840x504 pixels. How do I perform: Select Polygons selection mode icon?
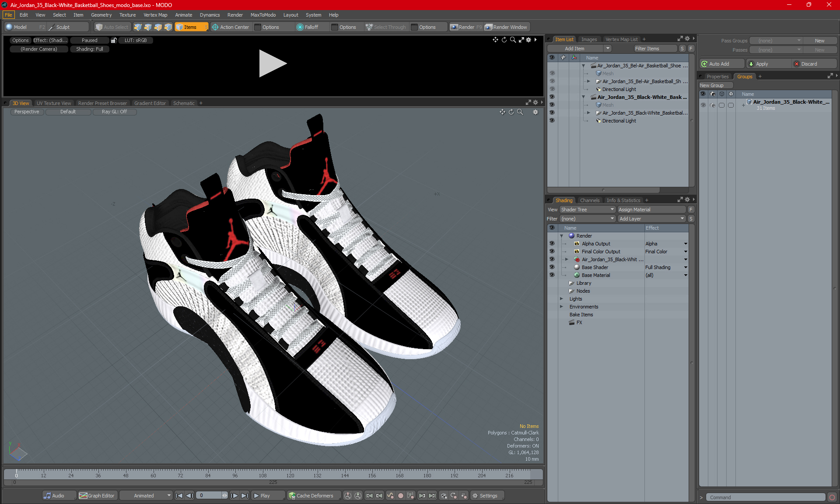pos(158,27)
